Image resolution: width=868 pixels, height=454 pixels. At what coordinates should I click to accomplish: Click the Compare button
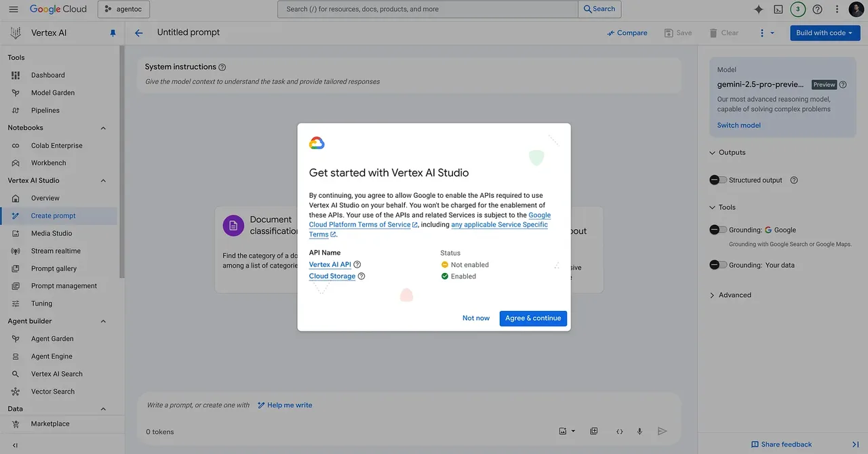point(627,33)
